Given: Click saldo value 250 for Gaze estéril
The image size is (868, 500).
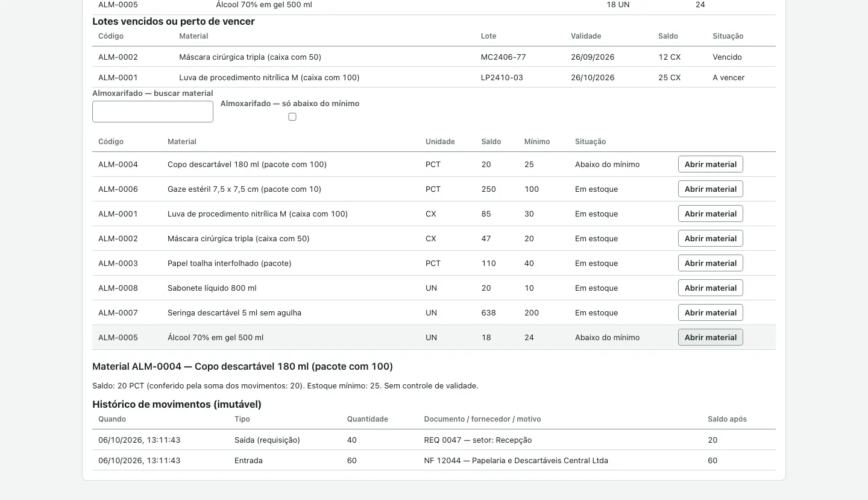Looking at the screenshot, I should 489,189.
